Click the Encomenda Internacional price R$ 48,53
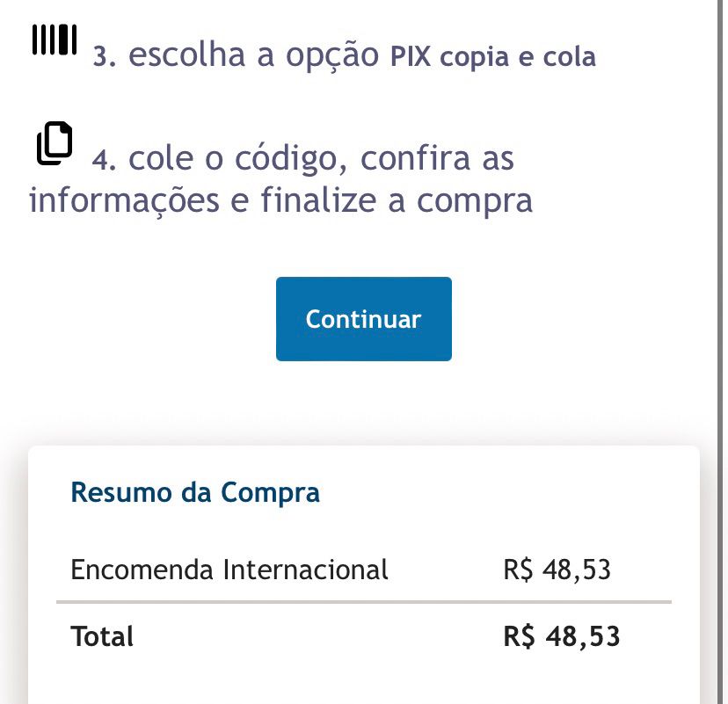Image resolution: width=728 pixels, height=704 pixels. [557, 570]
